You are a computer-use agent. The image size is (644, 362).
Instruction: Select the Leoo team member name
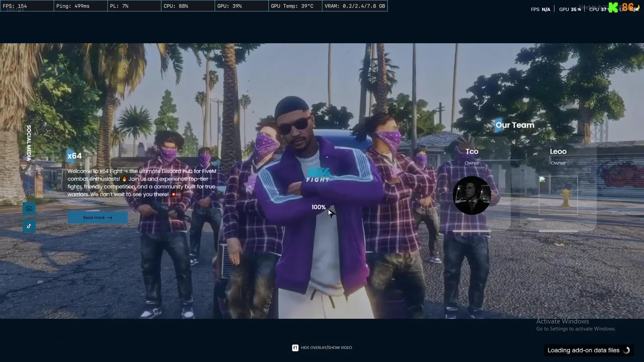[x=558, y=151]
